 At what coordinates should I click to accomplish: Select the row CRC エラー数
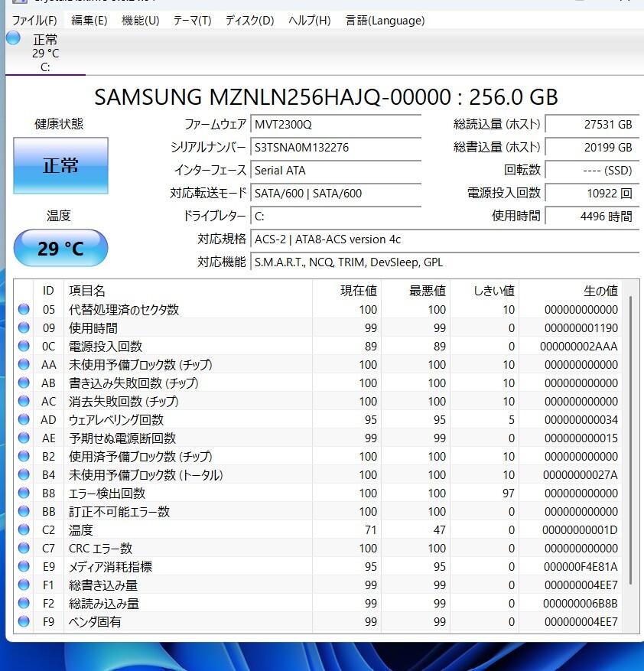[x=318, y=548]
